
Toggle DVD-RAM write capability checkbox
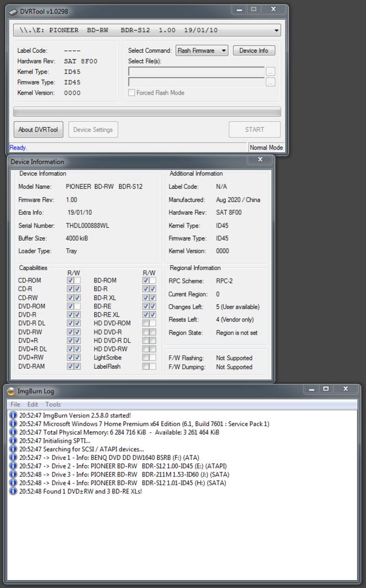point(77,366)
